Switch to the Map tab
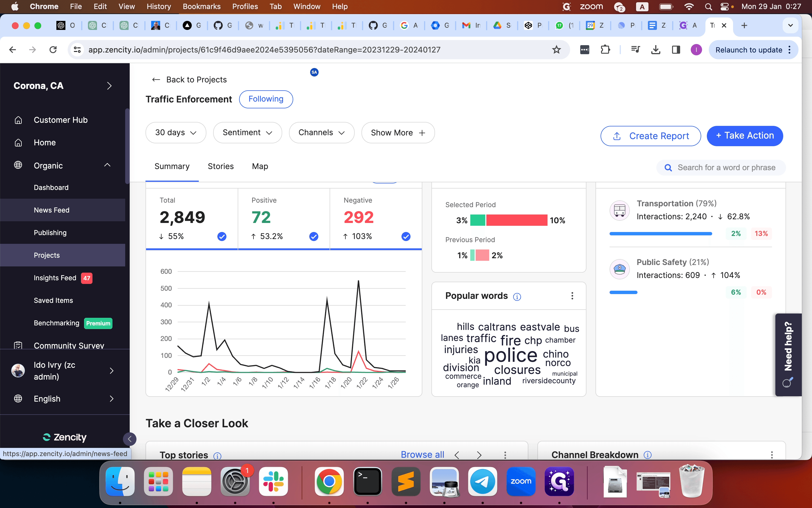812x508 pixels. (260, 166)
